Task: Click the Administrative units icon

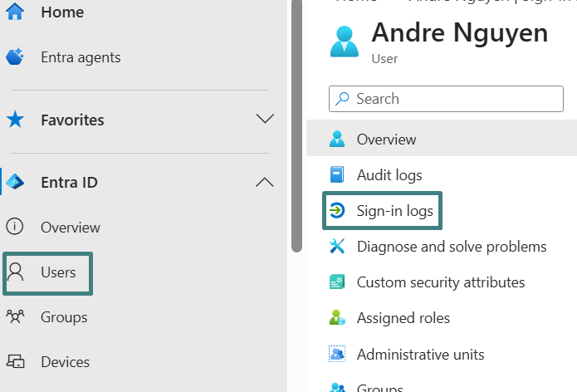Action: (336, 355)
